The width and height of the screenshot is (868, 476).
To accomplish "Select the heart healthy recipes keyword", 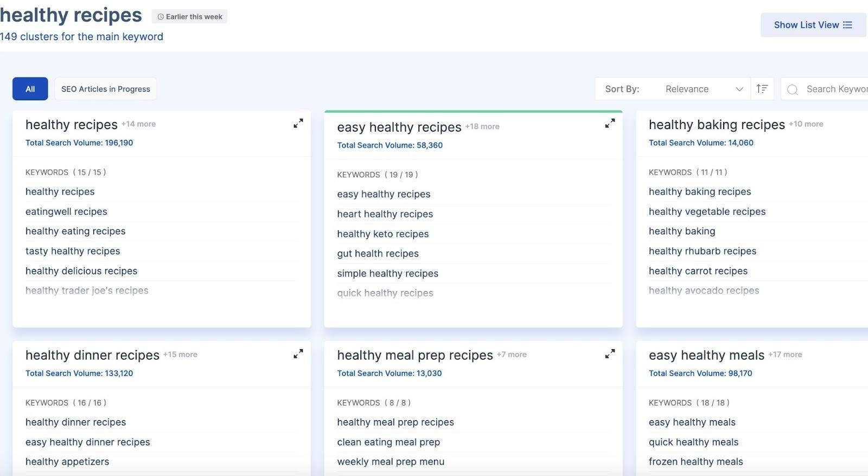I will tap(385, 214).
